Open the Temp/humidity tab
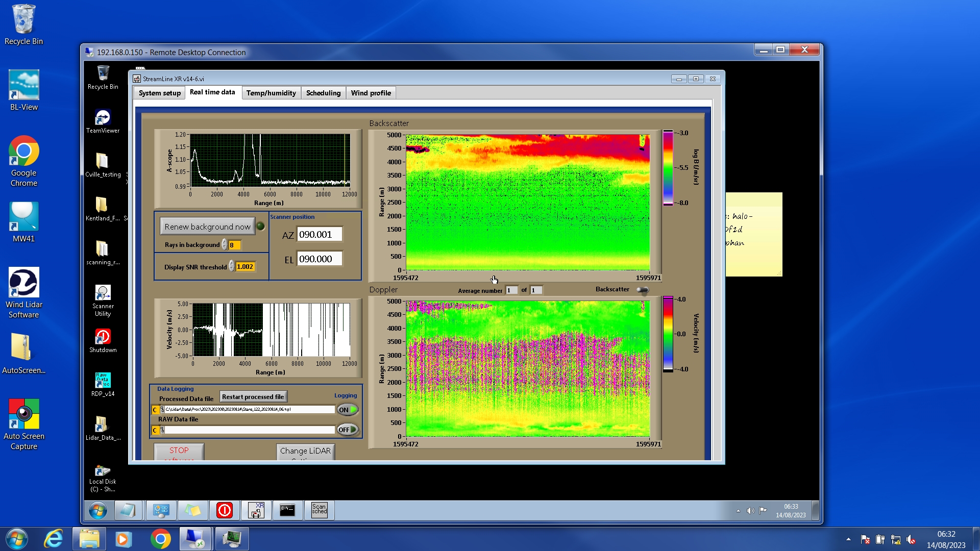The height and width of the screenshot is (551, 980). coord(271,93)
